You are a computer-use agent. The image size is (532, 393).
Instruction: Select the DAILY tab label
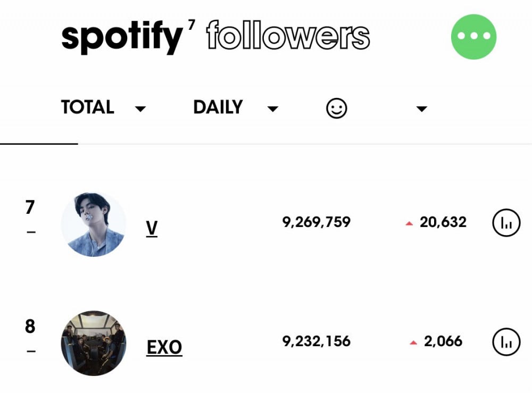(218, 107)
